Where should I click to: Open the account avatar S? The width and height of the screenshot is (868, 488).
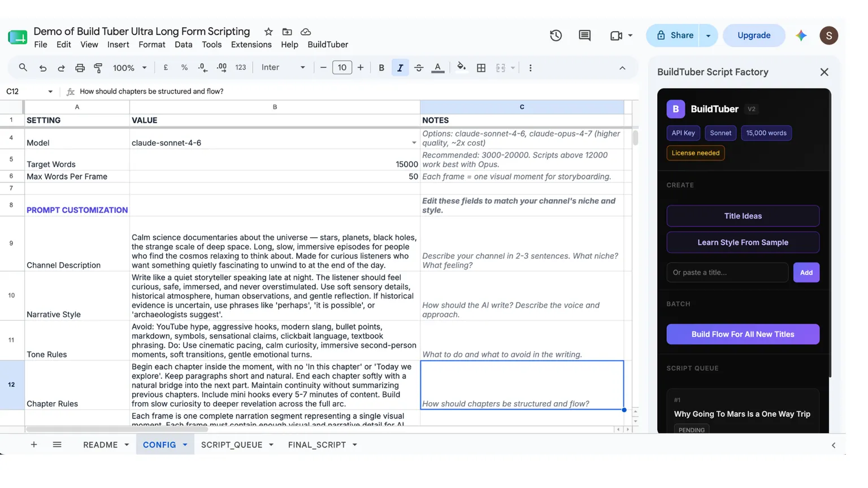pyautogui.click(x=829, y=36)
